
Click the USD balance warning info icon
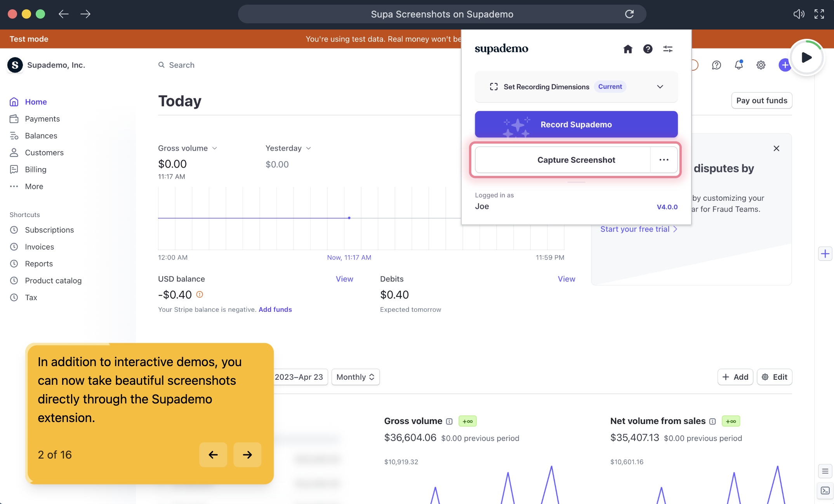(200, 295)
